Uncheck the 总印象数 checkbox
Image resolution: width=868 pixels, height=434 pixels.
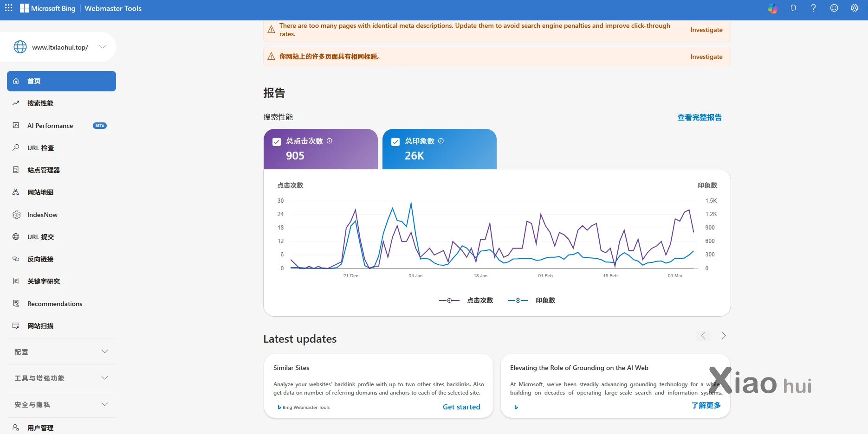tap(395, 142)
